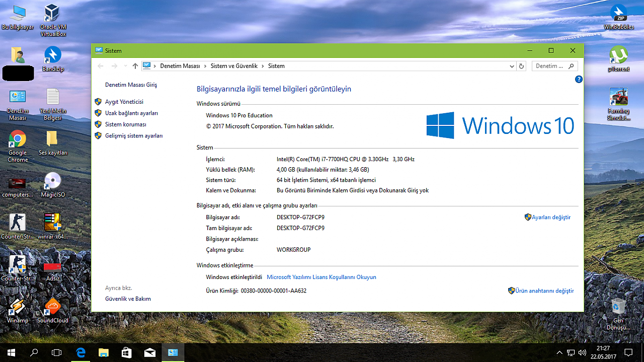
Task: Click the Windows 10 Pro Education text
Action: click(239, 115)
